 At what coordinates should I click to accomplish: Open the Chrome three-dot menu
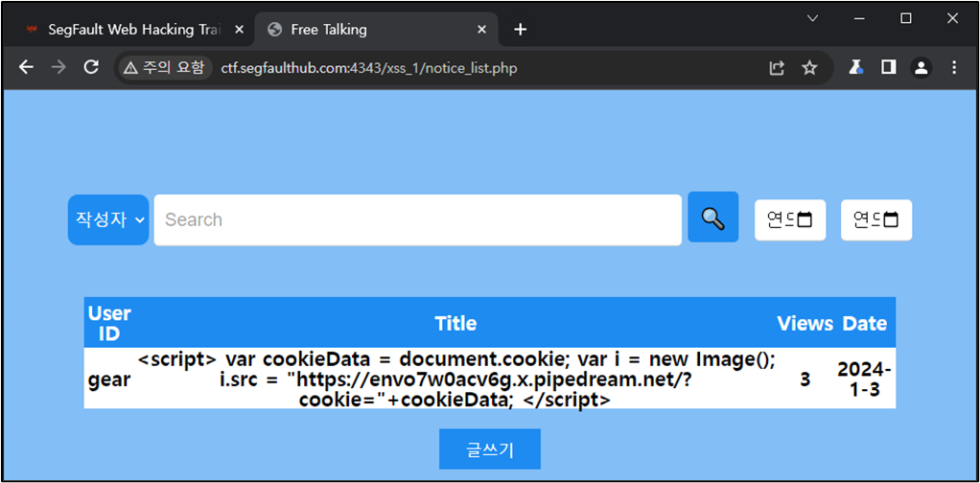click(954, 67)
